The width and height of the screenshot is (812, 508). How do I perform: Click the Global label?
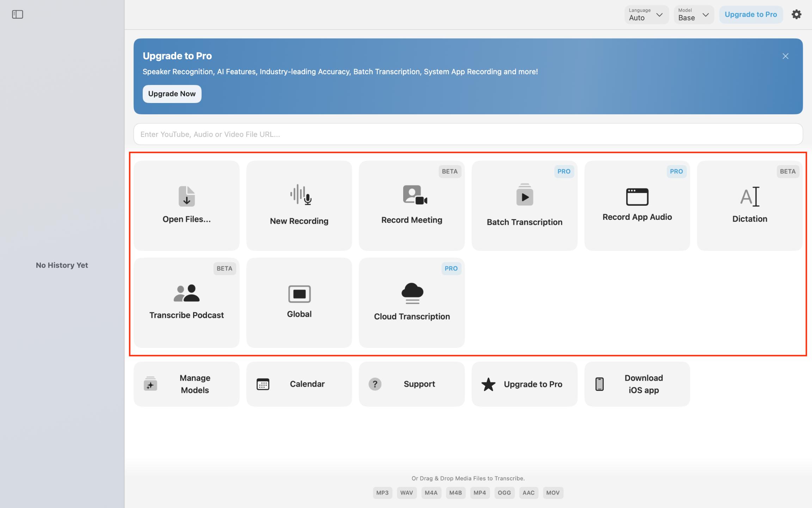[299, 314]
